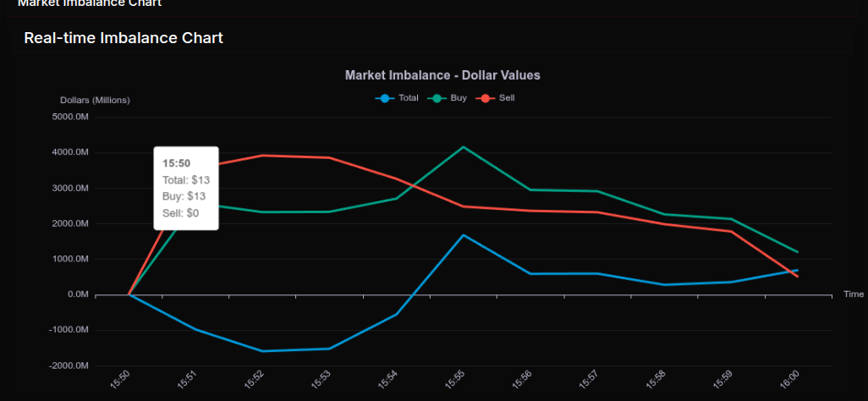The width and height of the screenshot is (868, 401).
Task: Hide the Buy series via legend label
Action: click(x=459, y=98)
